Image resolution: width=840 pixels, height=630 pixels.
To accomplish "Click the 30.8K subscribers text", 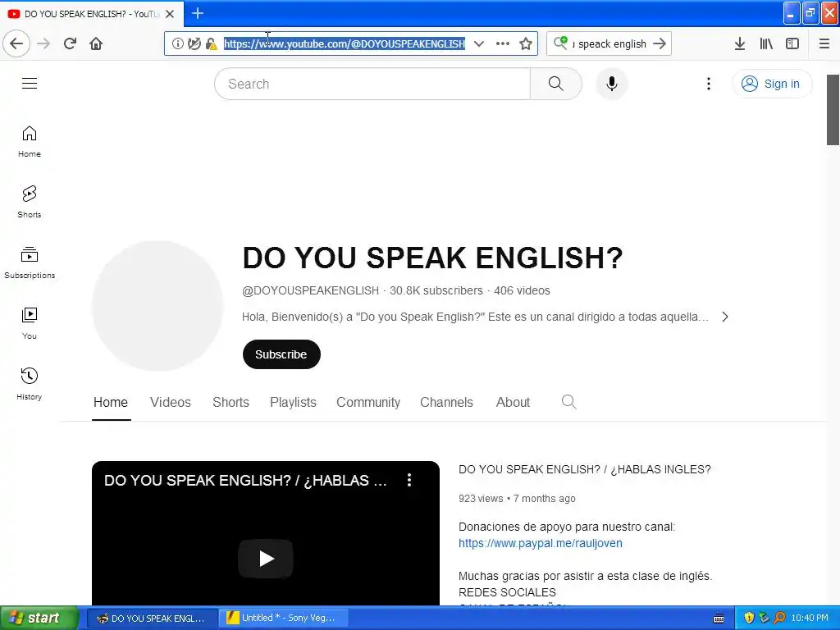I will click(436, 291).
